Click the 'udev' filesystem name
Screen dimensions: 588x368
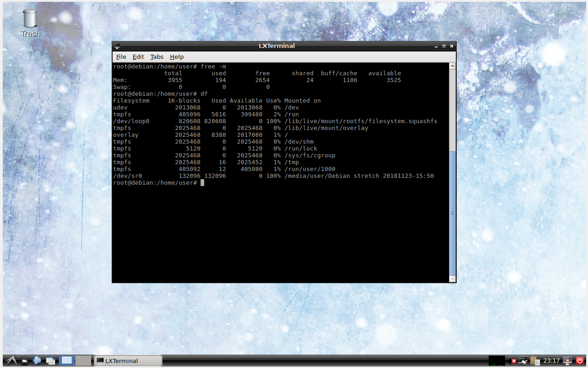click(x=120, y=108)
